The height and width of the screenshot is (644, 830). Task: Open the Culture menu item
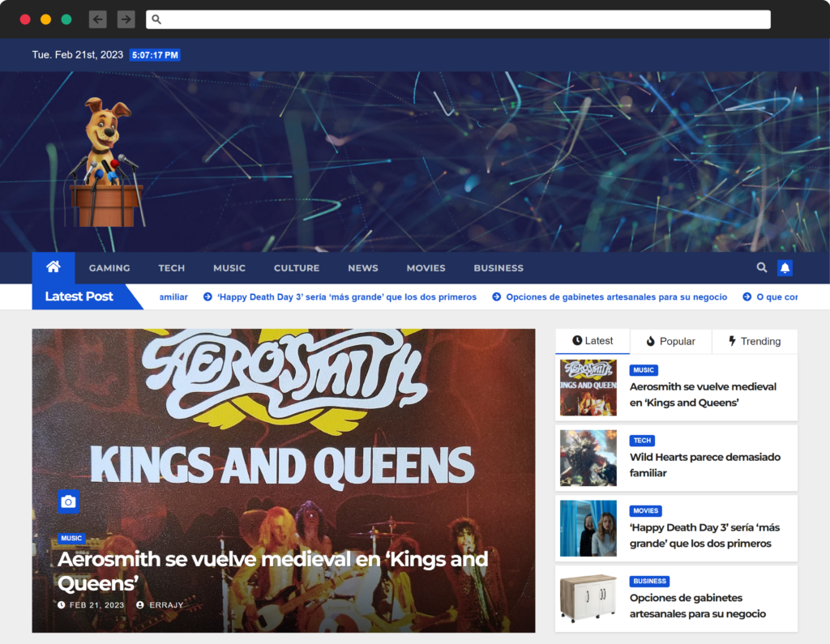297,268
